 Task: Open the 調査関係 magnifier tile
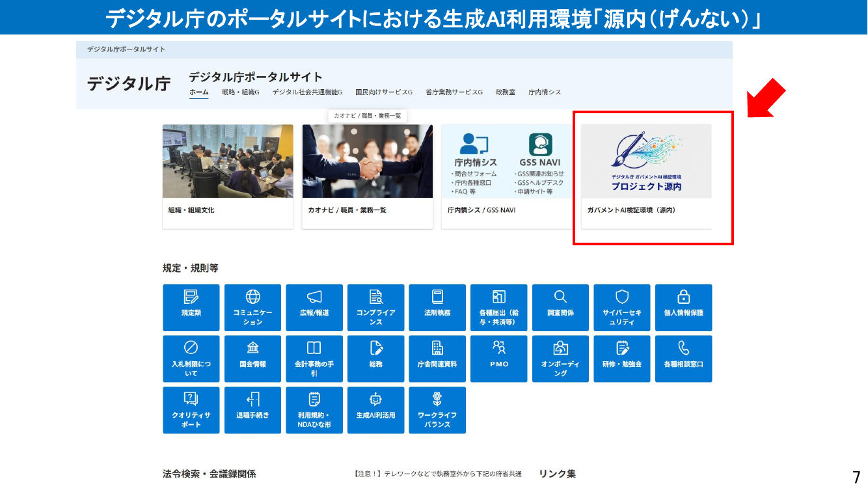[x=560, y=308]
